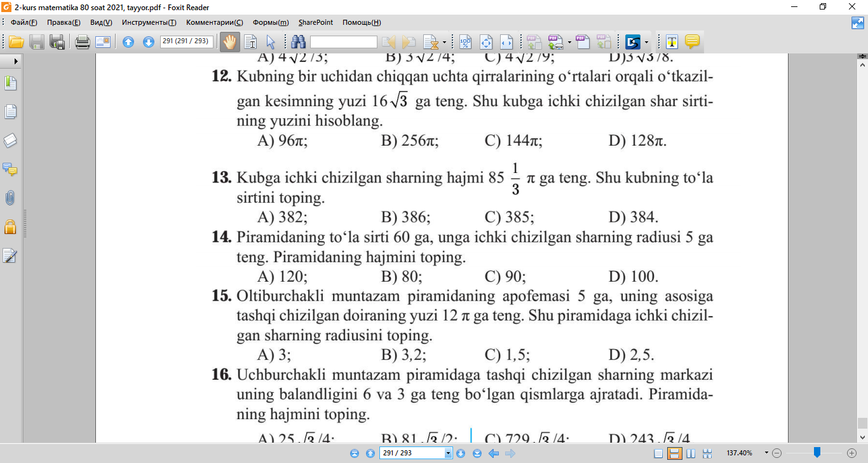Click the ribbon toggle icon top right
This screenshot has height=463, width=868.
pyautogui.click(x=858, y=23)
